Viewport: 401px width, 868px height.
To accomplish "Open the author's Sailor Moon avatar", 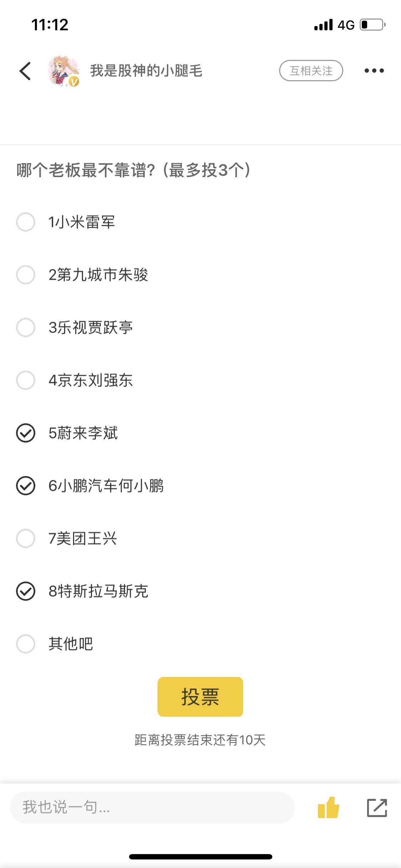I will tap(64, 71).
